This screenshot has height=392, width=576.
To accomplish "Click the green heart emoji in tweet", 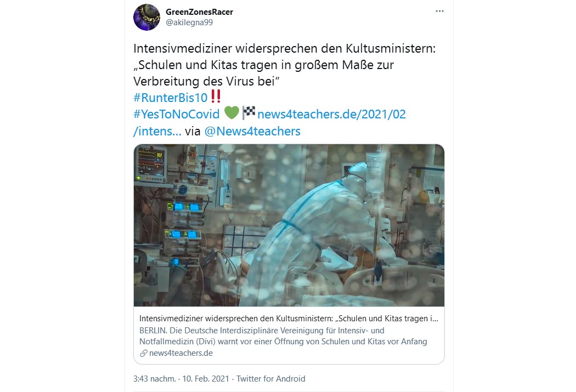I will 231,113.
